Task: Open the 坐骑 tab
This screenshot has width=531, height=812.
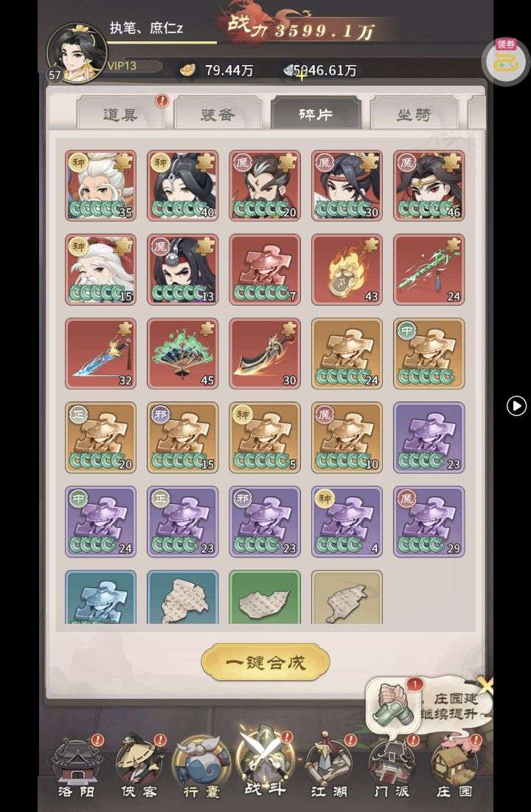Action: coord(414,113)
